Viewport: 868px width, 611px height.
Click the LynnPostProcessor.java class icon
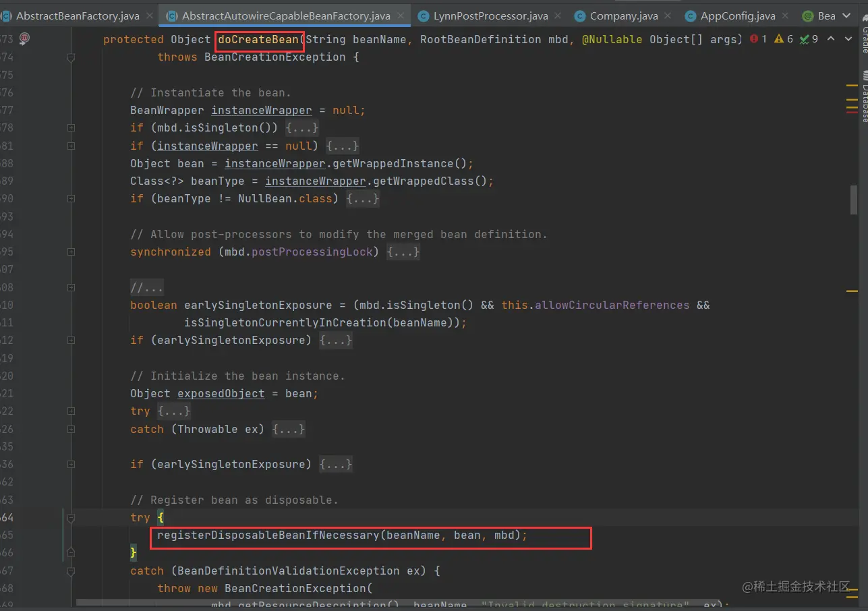pyautogui.click(x=423, y=16)
